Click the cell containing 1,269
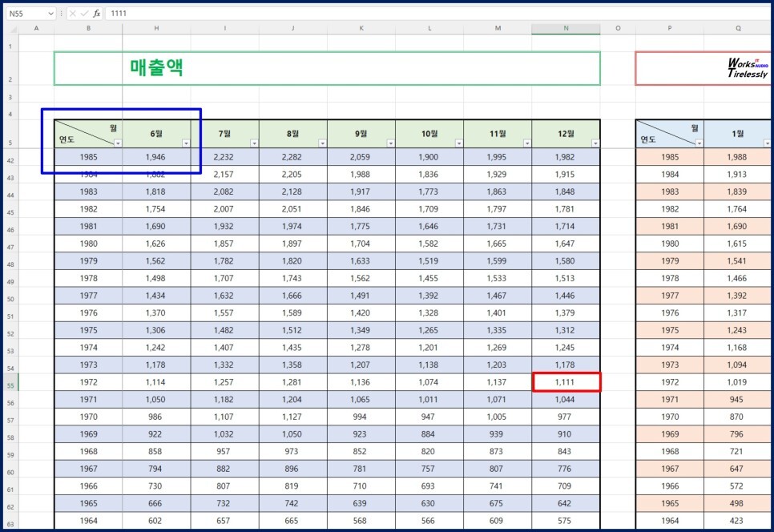Image resolution: width=774 pixels, height=532 pixels. tap(498, 348)
